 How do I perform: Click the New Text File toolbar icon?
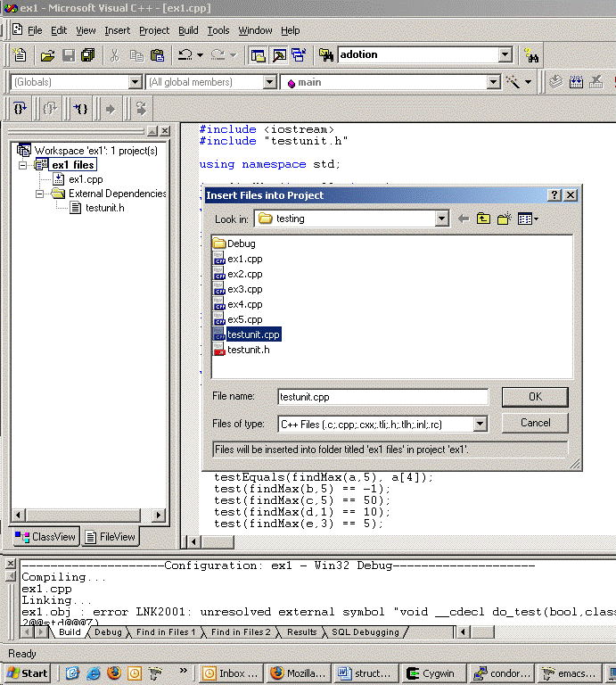(x=20, y=55)
